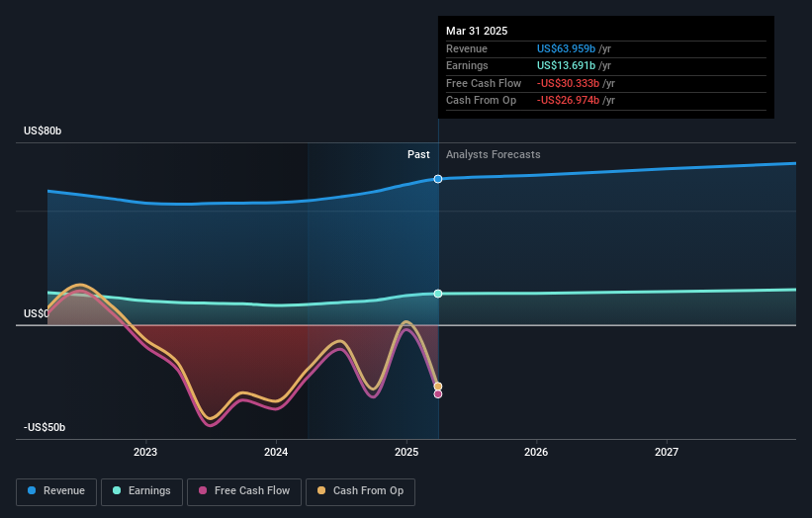Click the 2025 axis label

pos(406,453)
